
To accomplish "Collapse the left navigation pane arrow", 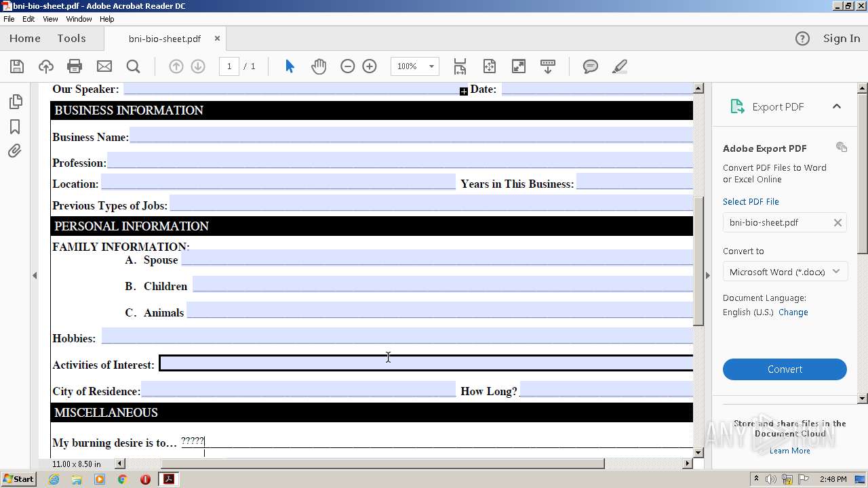I will pyautogui.click(x=35, y=275).
